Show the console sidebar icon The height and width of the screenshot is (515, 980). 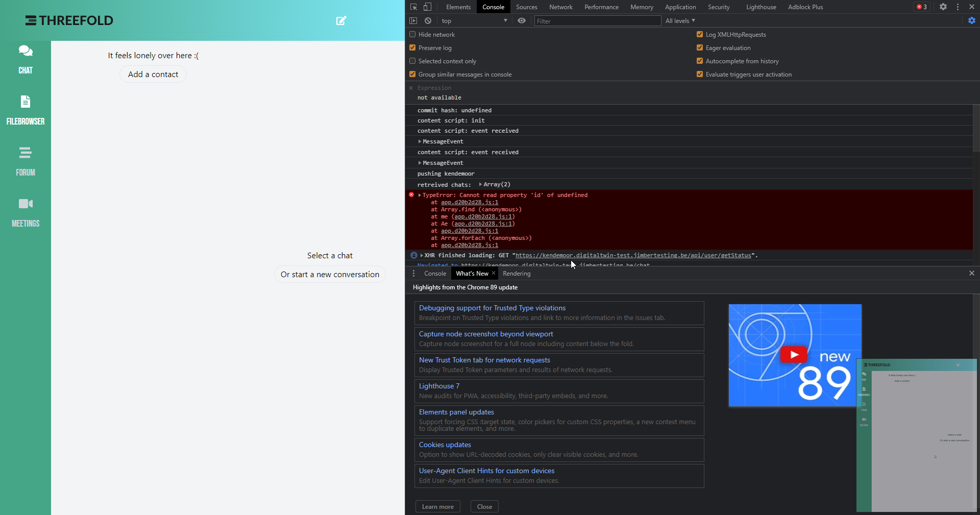[413, 21]
